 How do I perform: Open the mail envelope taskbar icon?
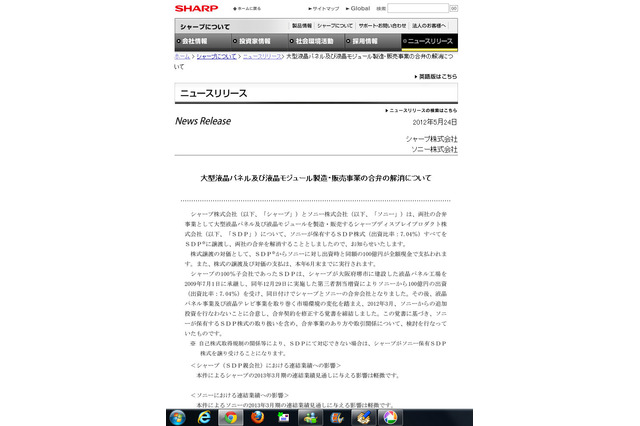(x=283, y=417)
